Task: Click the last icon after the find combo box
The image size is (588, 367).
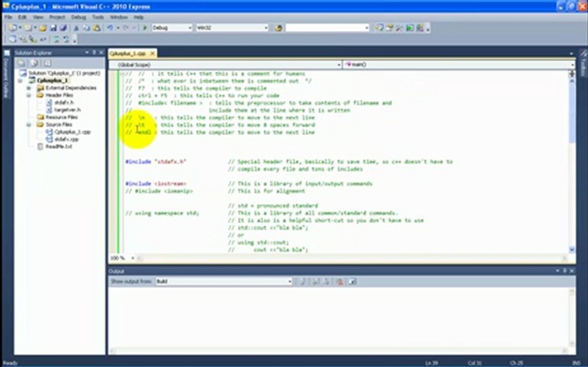Action: pos(420,28)
